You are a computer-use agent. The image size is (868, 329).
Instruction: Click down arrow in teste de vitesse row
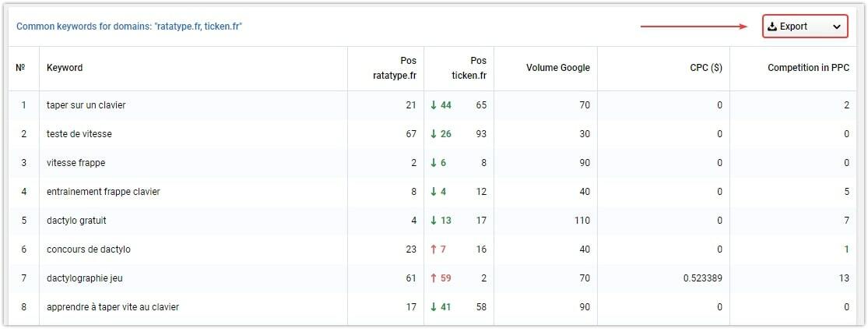pyautogui.click(x=434, y=134)
